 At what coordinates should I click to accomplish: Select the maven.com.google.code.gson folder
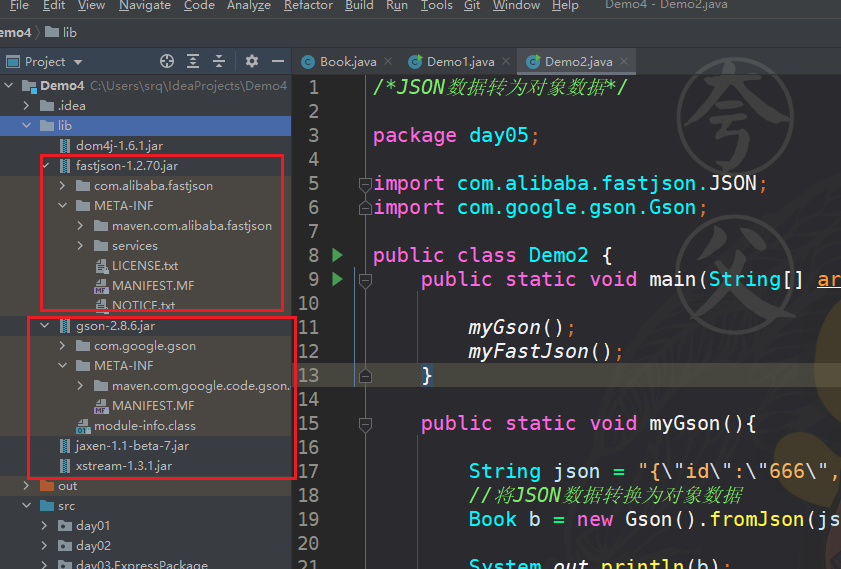201,386
